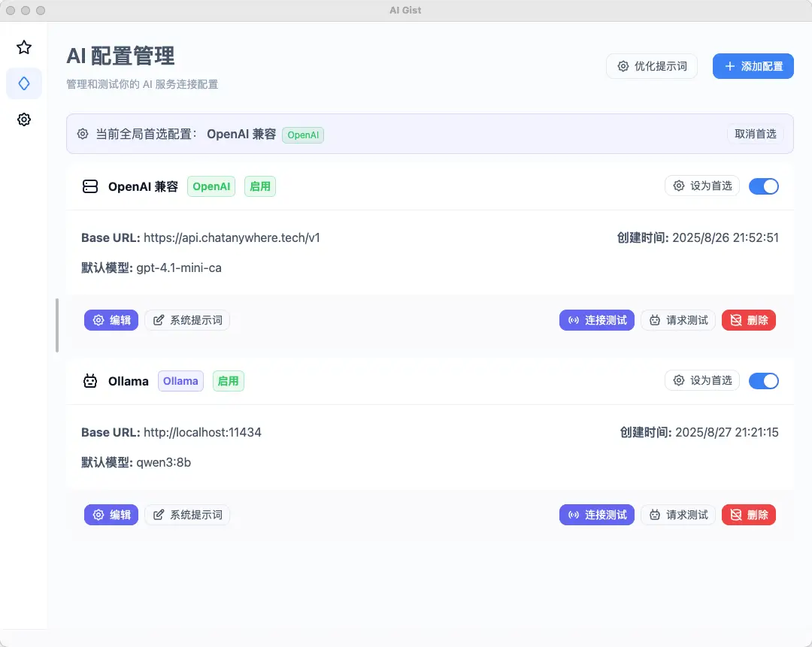
Task: Disable the OpenAI 兼容 config toggle
Action: coord(764,186)
